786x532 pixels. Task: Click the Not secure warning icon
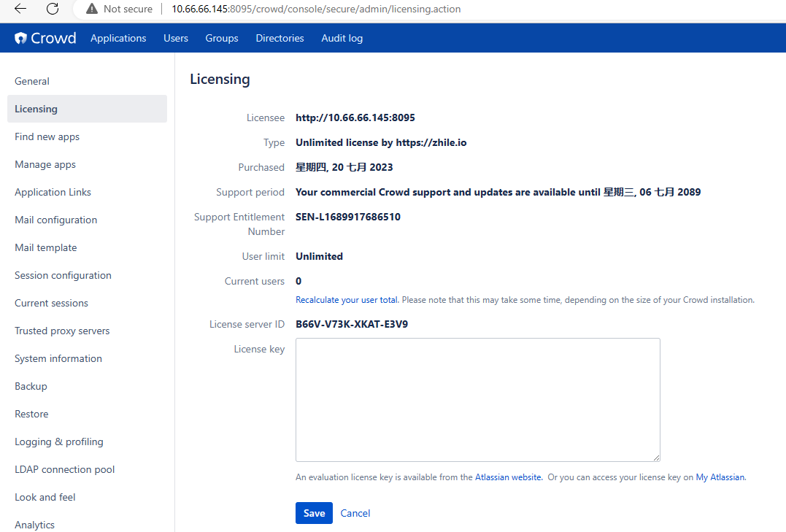[x=91, y=9]
